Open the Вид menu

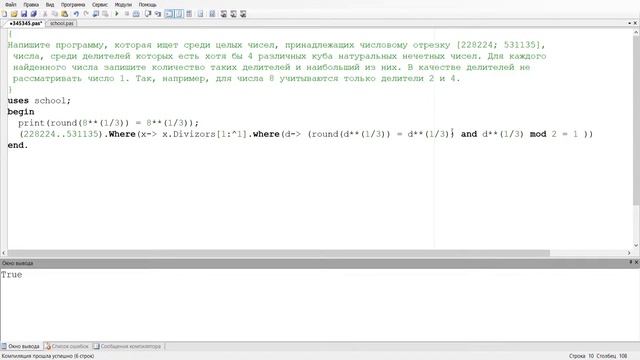pos(50,4)
